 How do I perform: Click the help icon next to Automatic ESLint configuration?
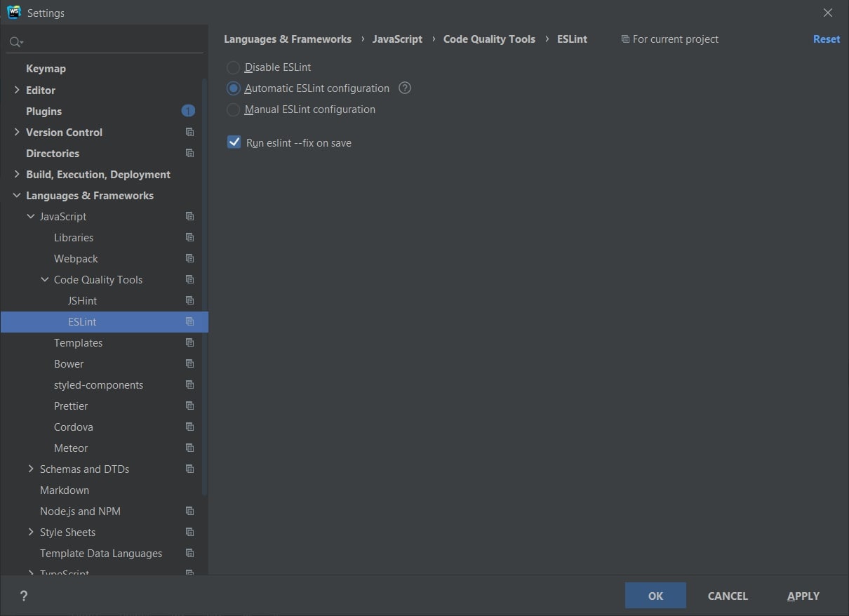405,88
